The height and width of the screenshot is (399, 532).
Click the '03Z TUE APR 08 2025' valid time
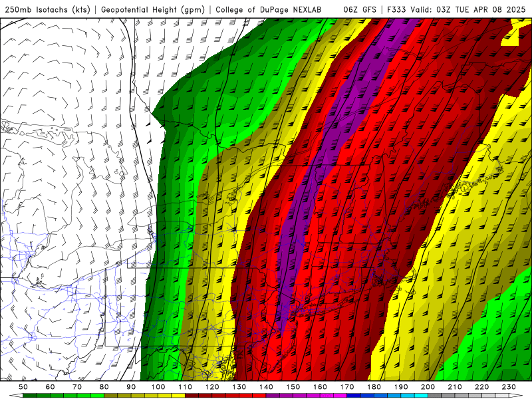pyautogui.click(x=481, y=10)
